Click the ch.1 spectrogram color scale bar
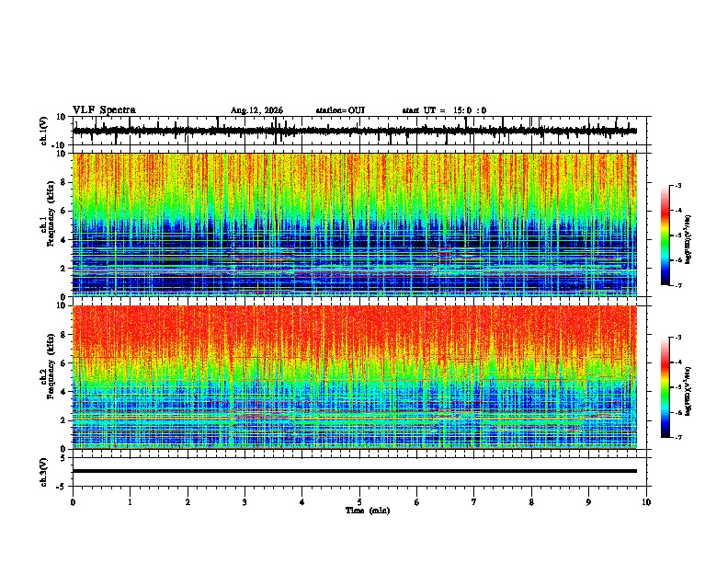 point(665,236)
